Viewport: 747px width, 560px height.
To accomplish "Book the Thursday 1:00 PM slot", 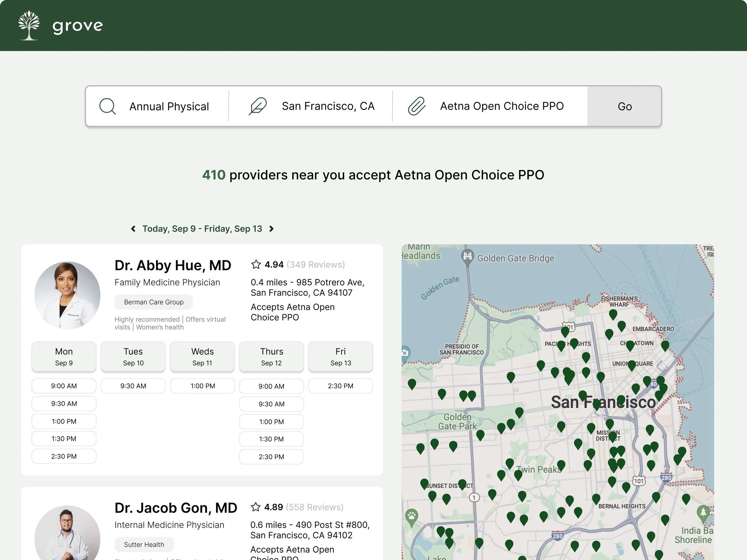I will pyautogui.click(x=272, y=422).
